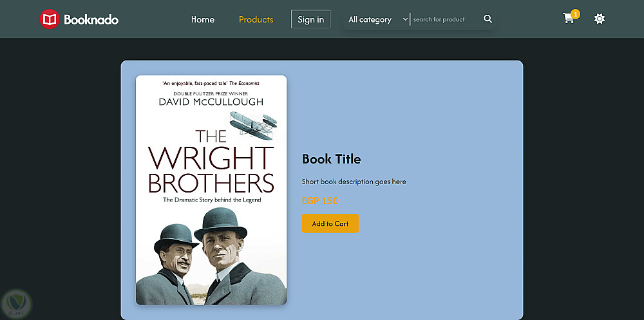Click the Booknado brand name text
Screen dimensions: 644x320
click(91, 20)
